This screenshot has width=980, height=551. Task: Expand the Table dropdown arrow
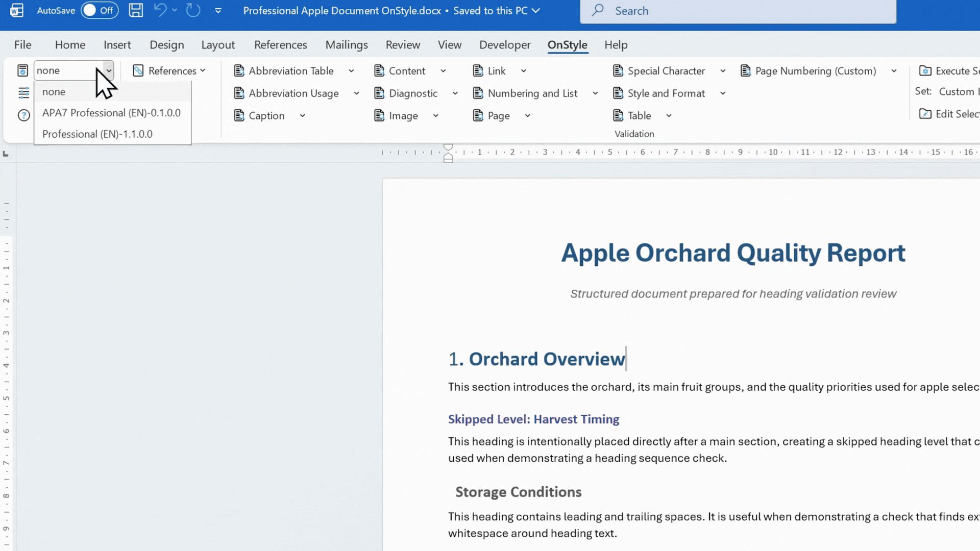tap(669, 116)
